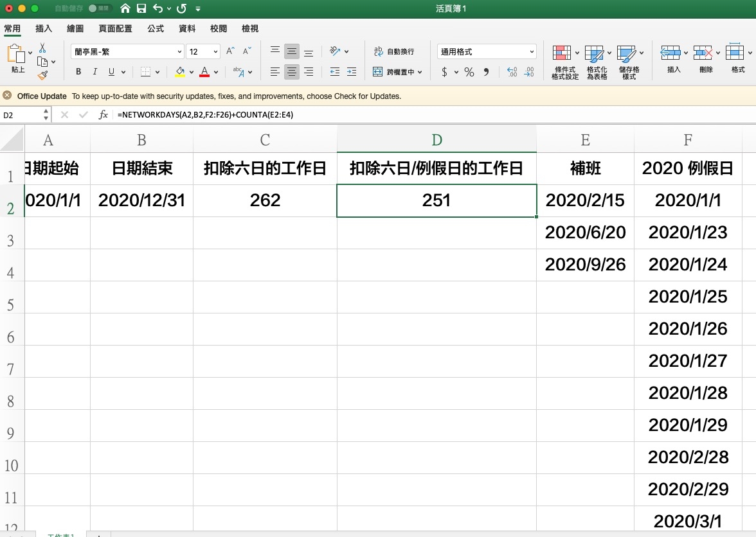Open the Insert Function fx icon
Image resolution: width=756 pixels, height=537 pixels.
[103, 115]
